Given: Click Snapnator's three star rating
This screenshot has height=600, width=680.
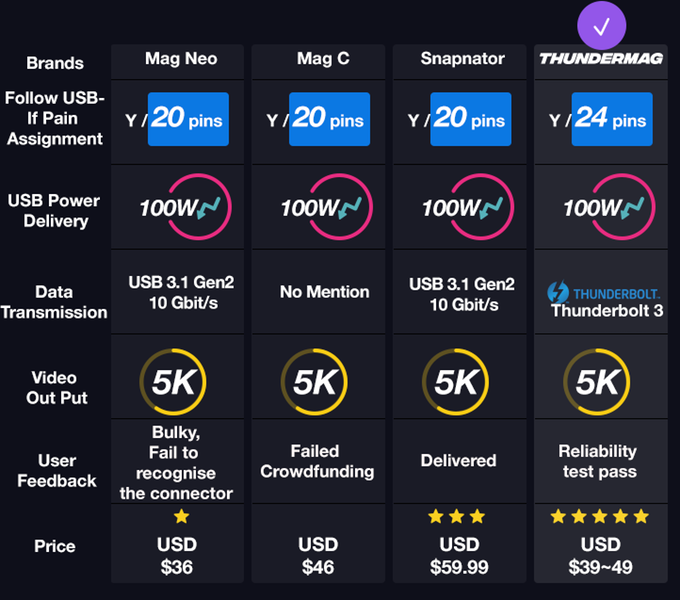Looking at the screenshot, I should (457, 517).
